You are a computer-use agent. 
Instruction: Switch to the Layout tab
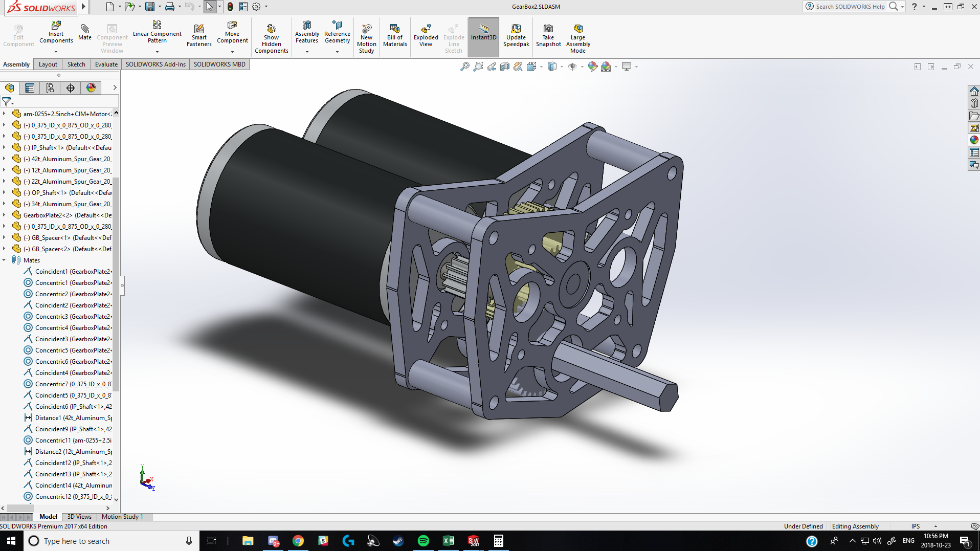tap(48, 64)
